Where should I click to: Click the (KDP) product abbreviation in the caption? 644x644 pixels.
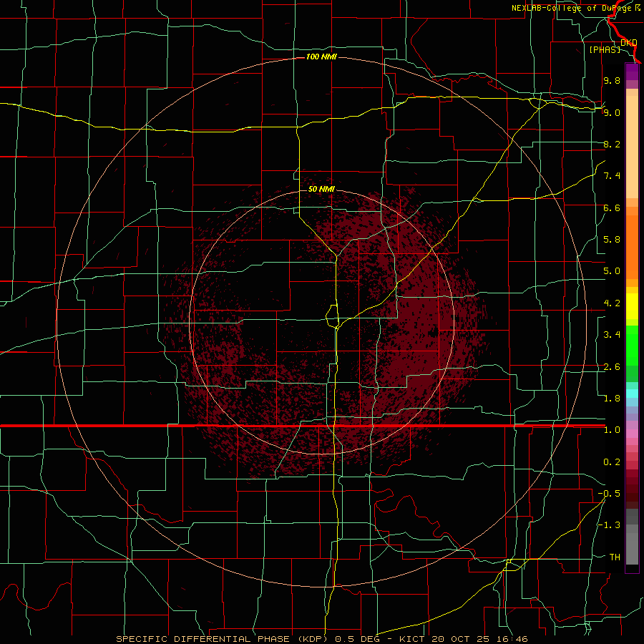pos(313,639)
